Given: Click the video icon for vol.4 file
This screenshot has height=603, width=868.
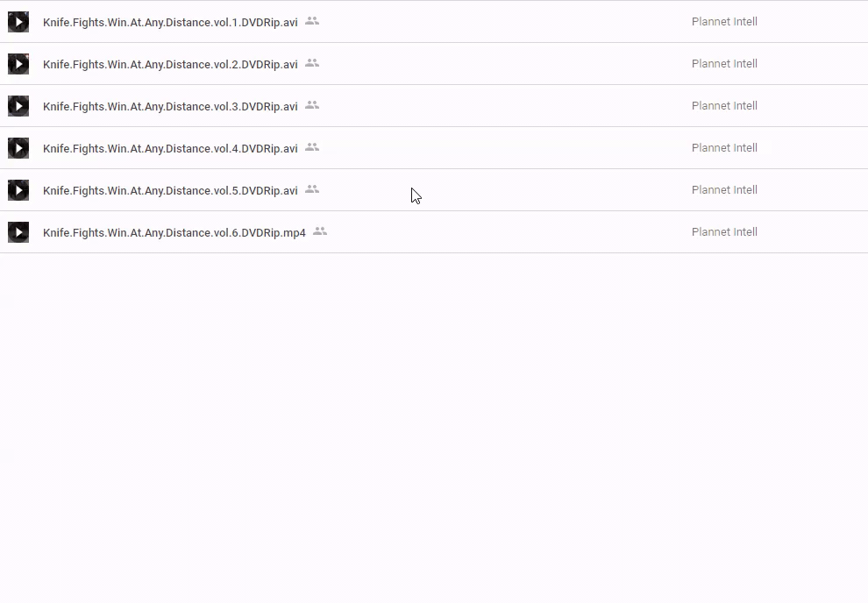Looking at the screenshot, I should [x=18, y=148].
